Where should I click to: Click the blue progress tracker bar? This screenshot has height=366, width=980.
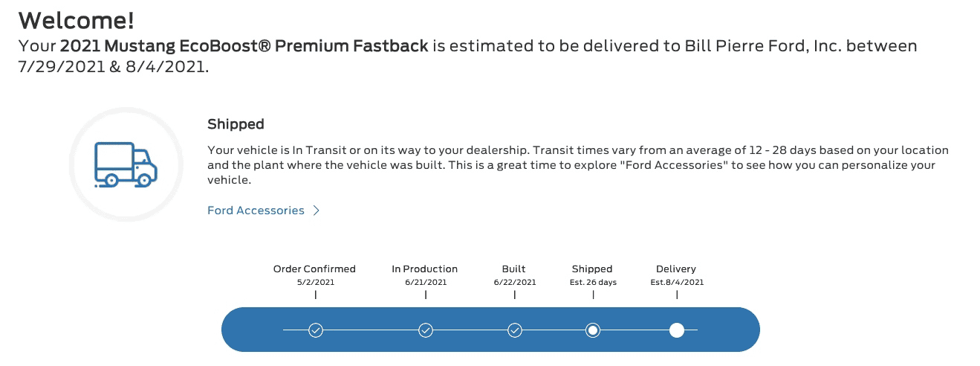490,330
